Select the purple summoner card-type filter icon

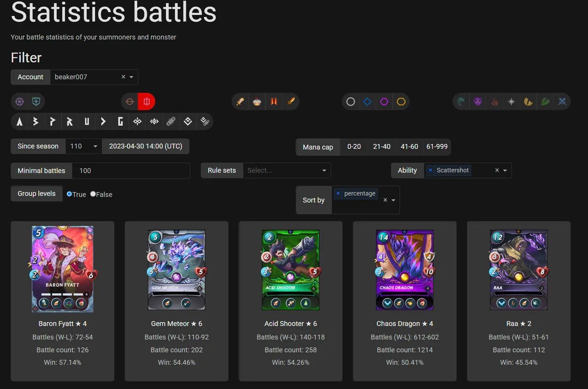(19, 102)
